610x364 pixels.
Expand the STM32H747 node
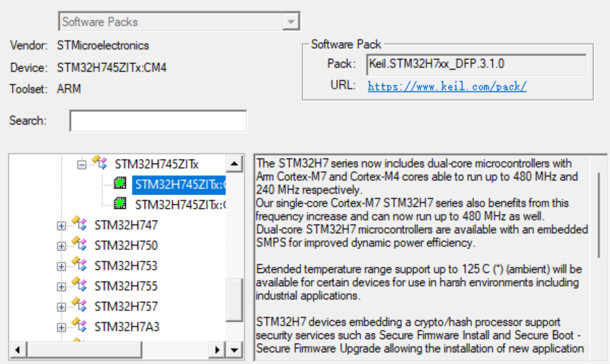[x=61, y=226]
